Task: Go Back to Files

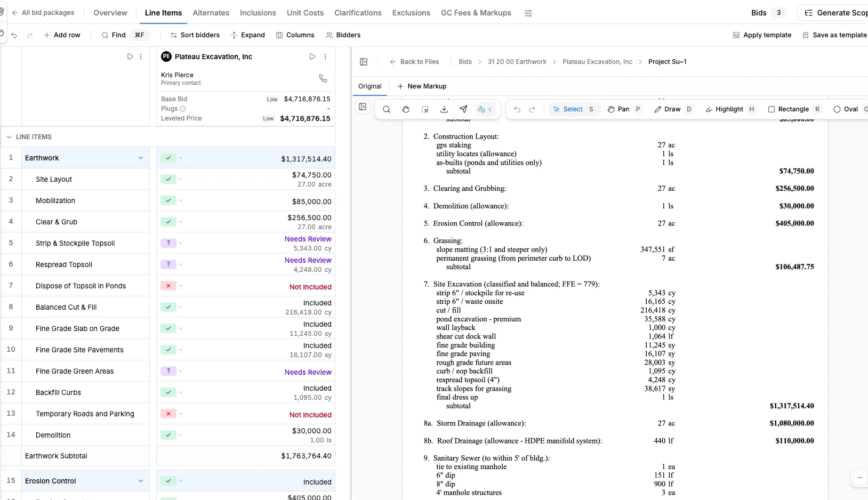Action: (414, 62)
